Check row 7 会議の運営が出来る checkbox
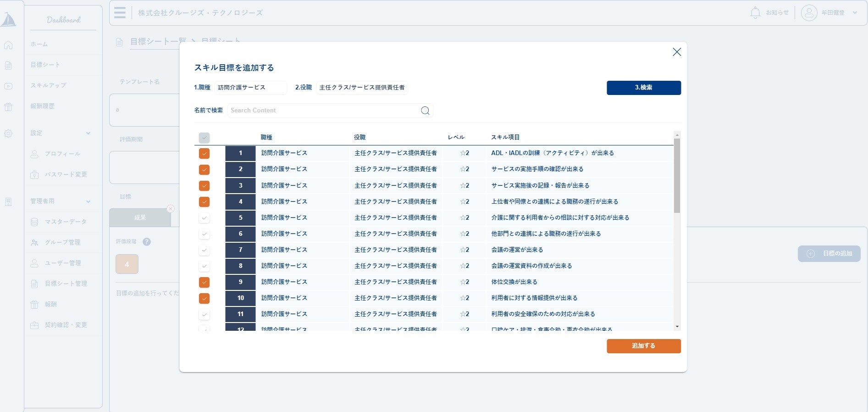This screenshot has height=412, width=868. 205,250
